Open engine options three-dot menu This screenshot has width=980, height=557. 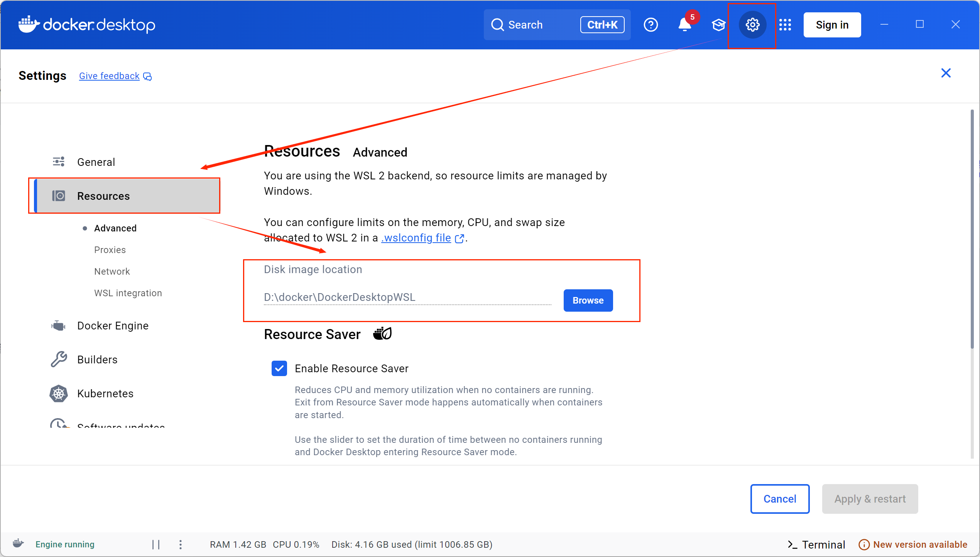pos(181,544)
